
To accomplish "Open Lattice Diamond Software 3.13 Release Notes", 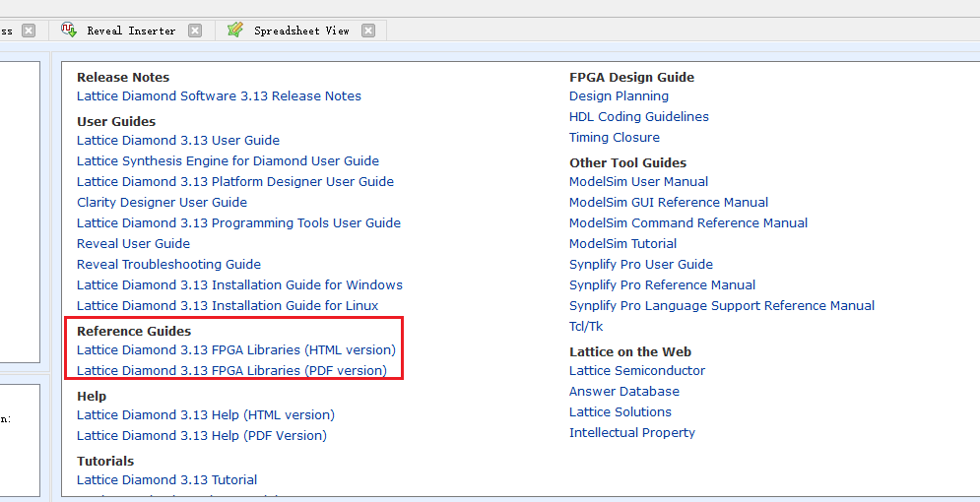I will (x=219, y=96).
